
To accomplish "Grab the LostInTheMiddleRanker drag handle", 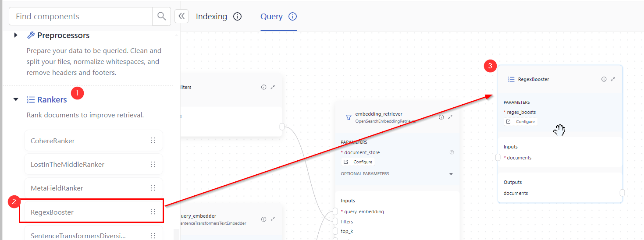I will tap(153, 164).
